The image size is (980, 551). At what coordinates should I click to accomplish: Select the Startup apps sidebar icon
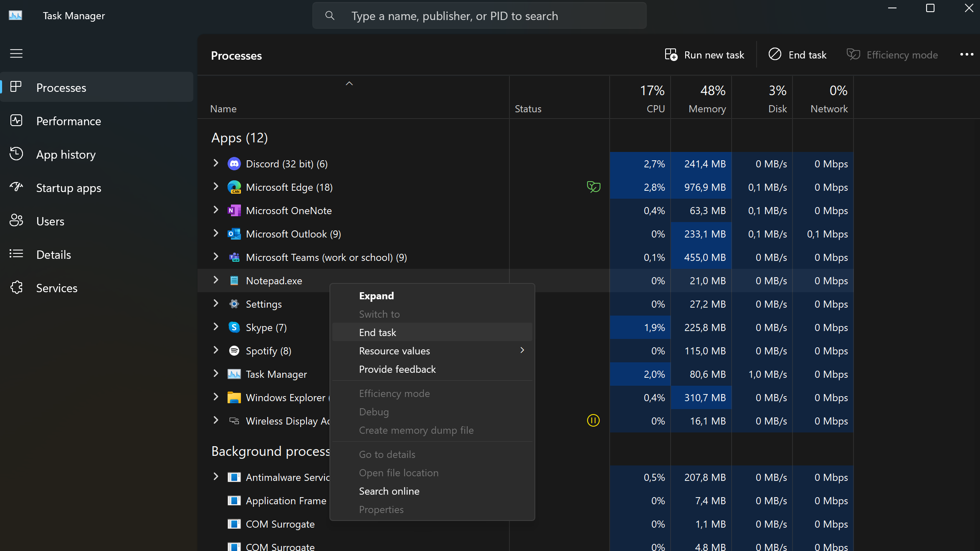16,187
